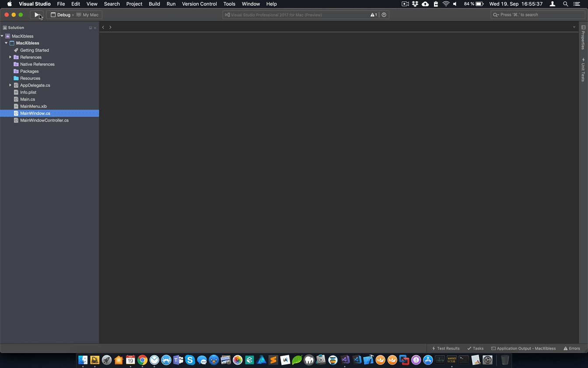588x368 pixels.
Task: Open the Tools menu
Action: (x=229, y=4)
